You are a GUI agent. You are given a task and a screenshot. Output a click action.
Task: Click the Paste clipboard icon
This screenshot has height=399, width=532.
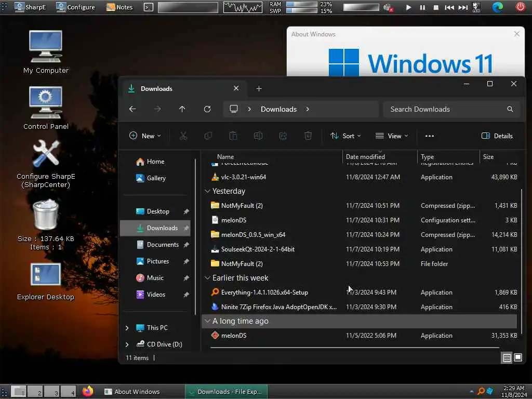pos(233,136)
